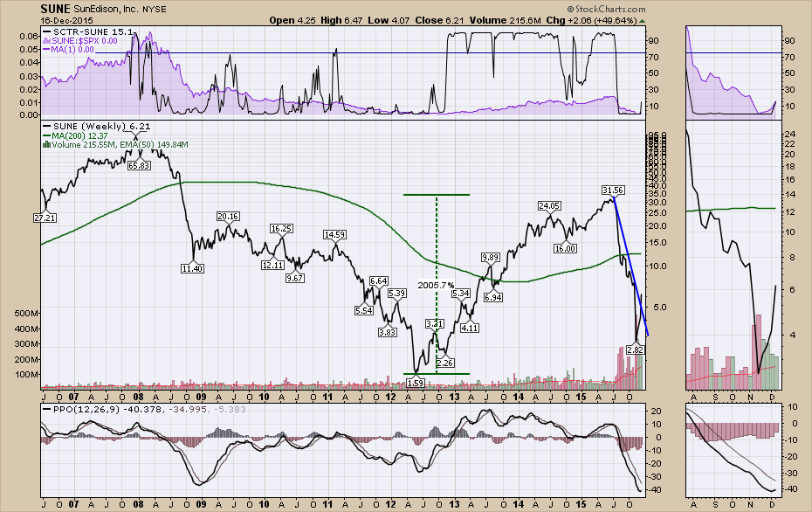Click the 500M volume axis label

pos(26,314)
